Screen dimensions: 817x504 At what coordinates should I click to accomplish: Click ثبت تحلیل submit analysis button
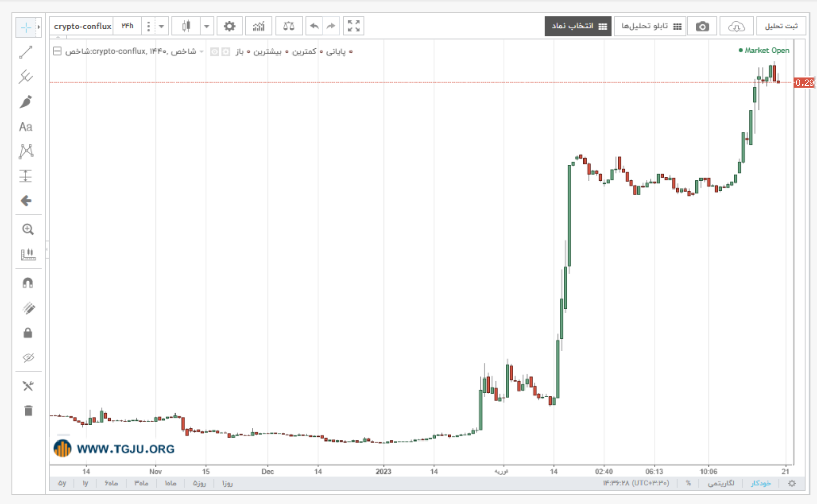coord(781,26)
